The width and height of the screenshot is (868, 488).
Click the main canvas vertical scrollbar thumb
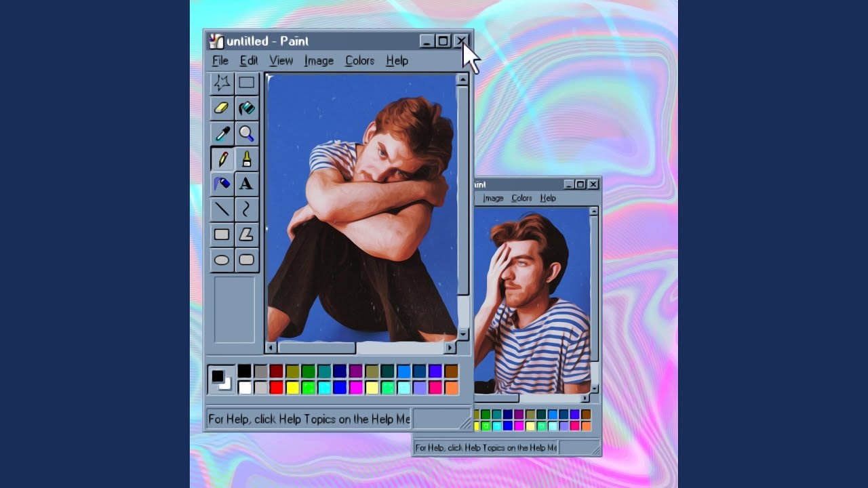463,190
